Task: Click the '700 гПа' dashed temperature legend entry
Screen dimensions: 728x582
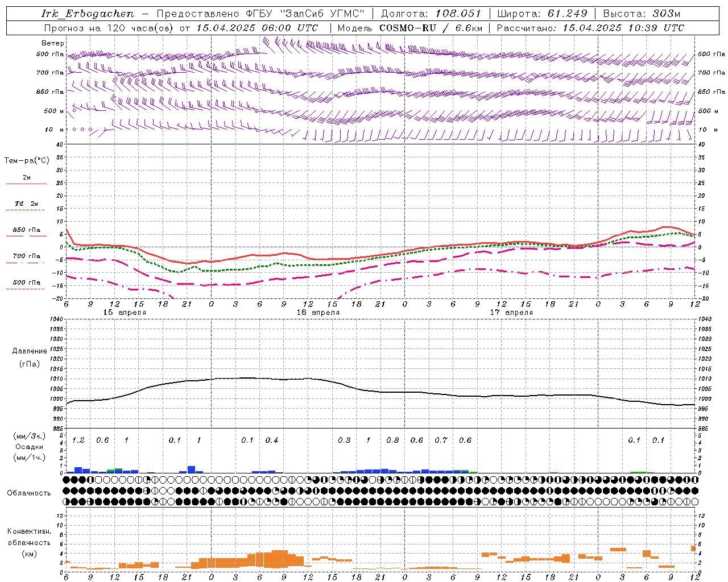Action: 26,256
